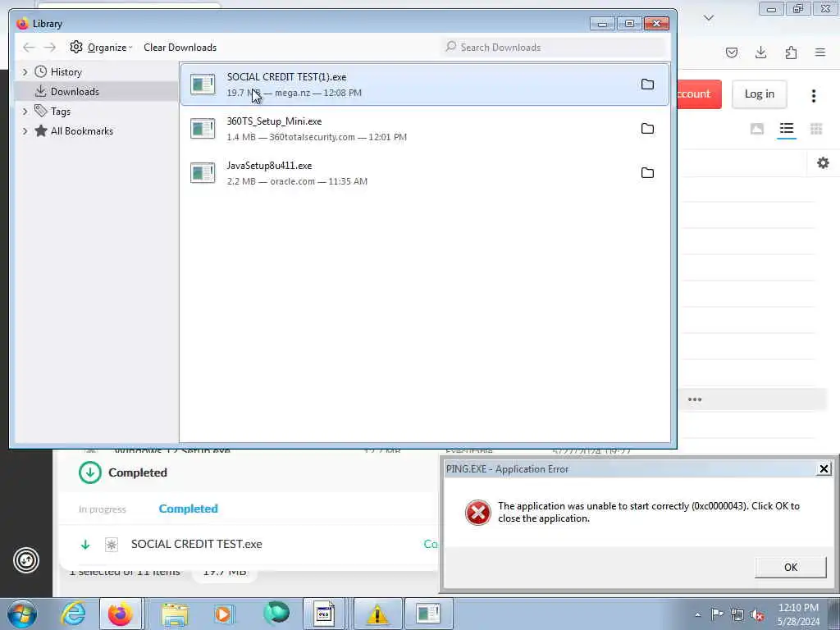
Task: Select Tags in Library sidebar
Action: [x=61, y=112]
